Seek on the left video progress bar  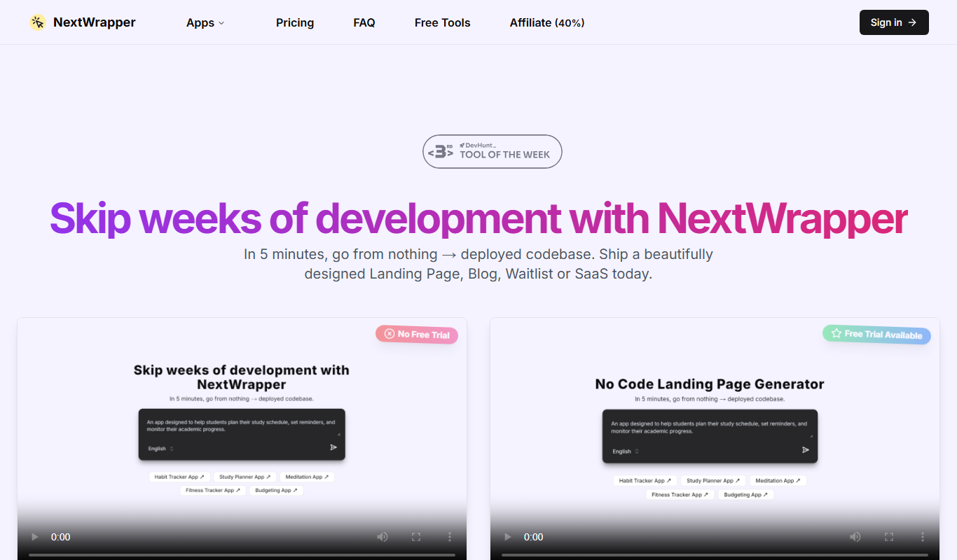point(242,555)
